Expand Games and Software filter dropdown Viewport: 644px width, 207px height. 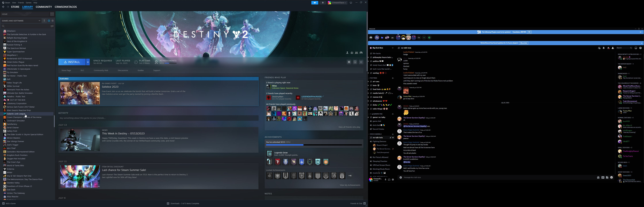pos(39,21)
